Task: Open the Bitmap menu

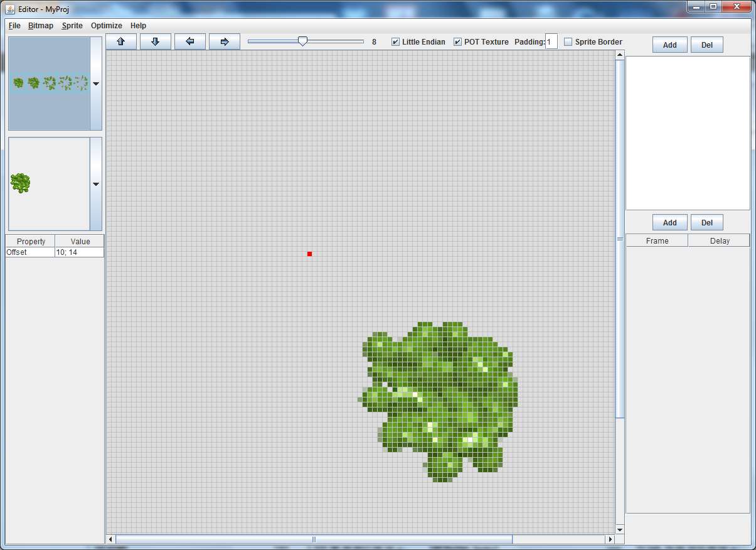Action: click(x=40, y=26)
